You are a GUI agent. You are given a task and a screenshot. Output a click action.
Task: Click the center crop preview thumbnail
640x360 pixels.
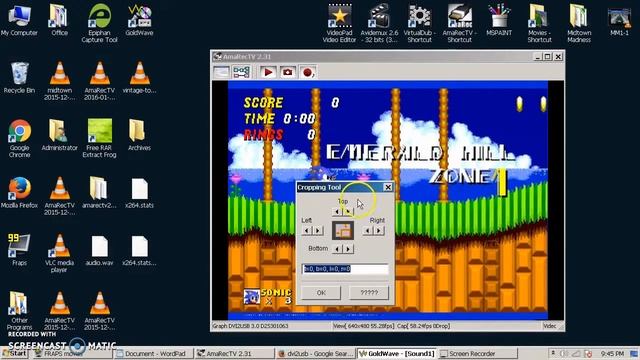point(343,231)
